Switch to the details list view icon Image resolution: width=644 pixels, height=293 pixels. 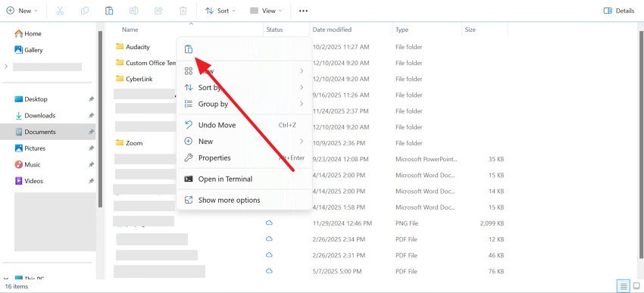[x=624, y=285]
